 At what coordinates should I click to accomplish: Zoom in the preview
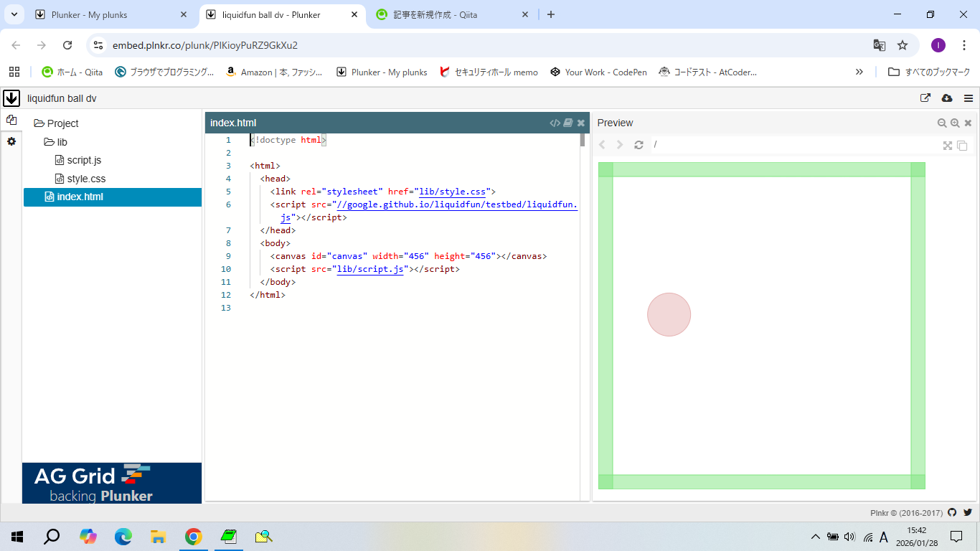[955, 123]
